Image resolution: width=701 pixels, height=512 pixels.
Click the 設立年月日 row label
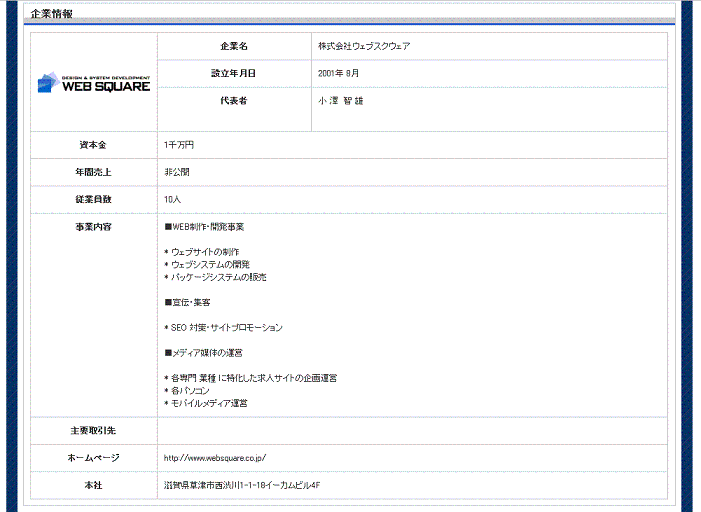click(x=233, y=74)
